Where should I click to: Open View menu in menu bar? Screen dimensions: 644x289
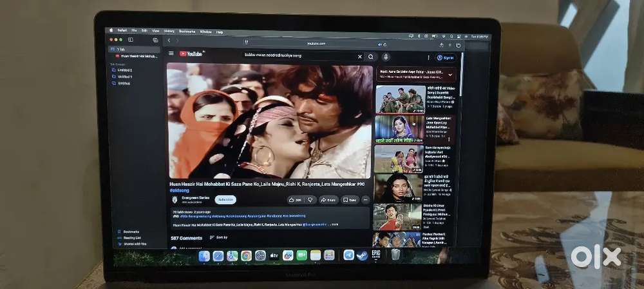click(156, 31)
